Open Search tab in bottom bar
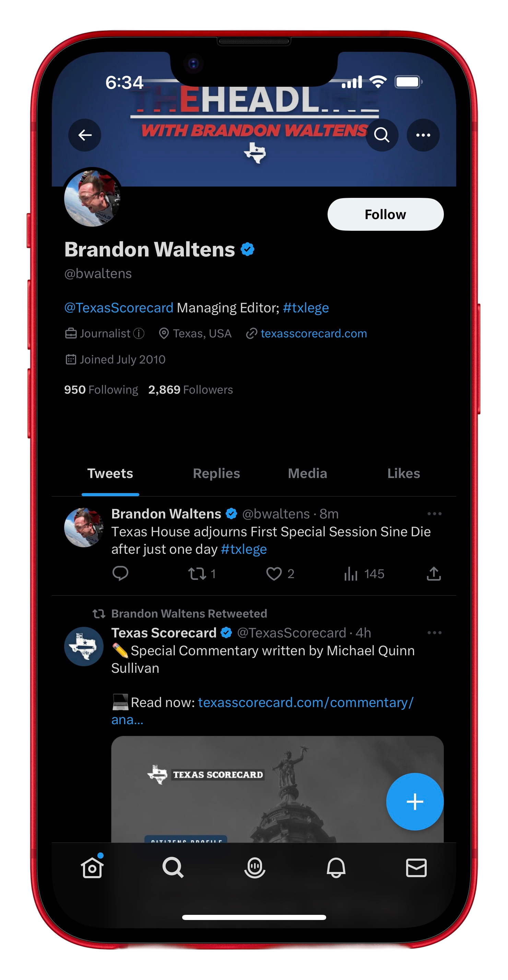 click(x=173, y=868)
